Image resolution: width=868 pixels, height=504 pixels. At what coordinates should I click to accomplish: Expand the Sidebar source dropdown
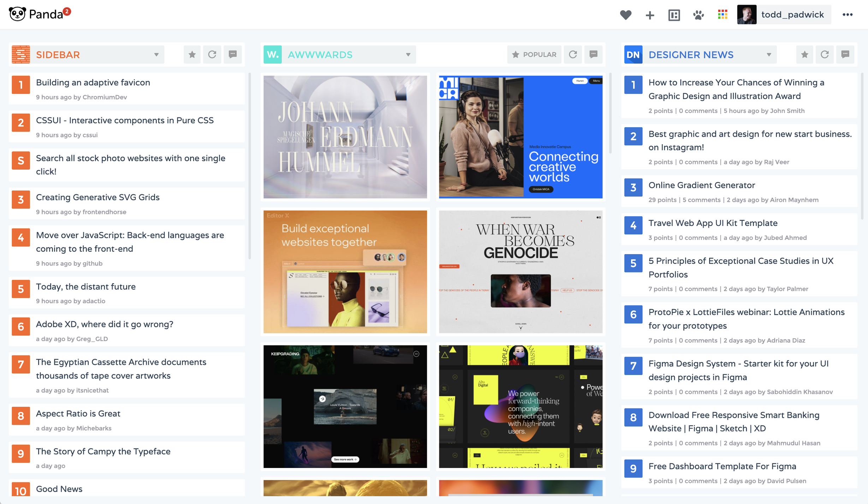(156, 55)
